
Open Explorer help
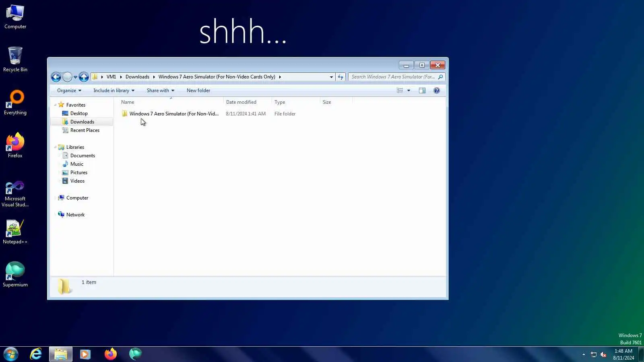pos(437,90)
